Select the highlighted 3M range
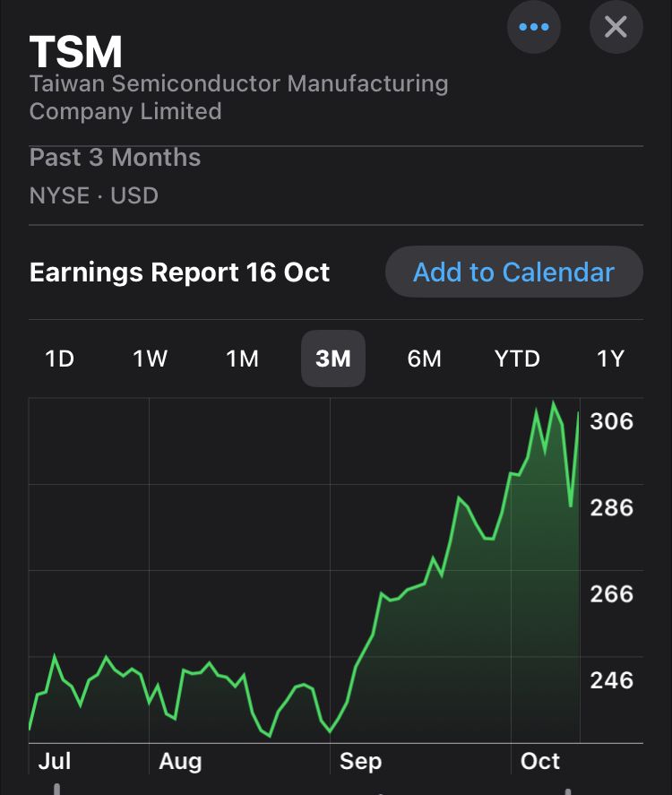672x795 pixels. [333, 359]
